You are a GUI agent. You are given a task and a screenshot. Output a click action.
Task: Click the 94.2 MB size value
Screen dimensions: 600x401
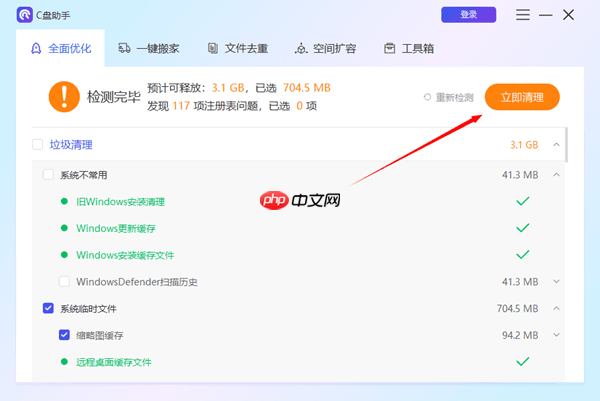(520, 335)
